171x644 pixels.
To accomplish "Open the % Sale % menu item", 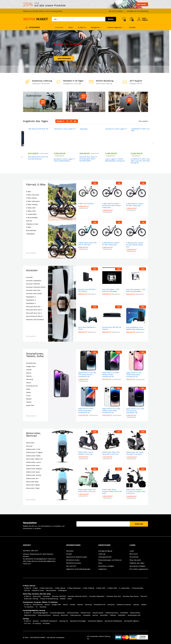I will tap(82, 28).
